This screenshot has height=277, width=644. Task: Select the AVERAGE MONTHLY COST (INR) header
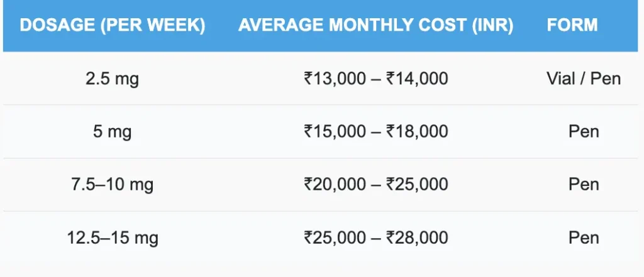pos(375,26)
